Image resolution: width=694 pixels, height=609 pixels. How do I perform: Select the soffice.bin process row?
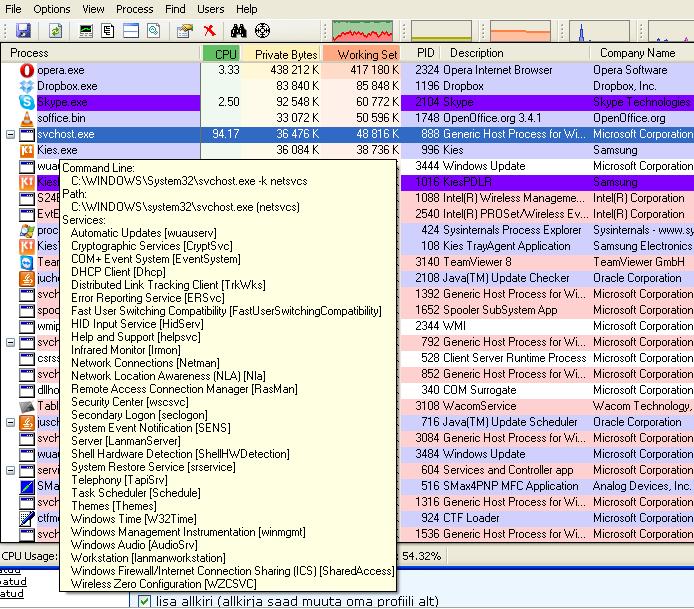pos(347,118)
